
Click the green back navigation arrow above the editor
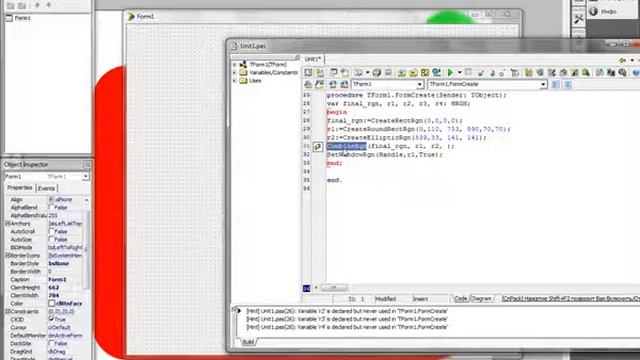point(622,60)
